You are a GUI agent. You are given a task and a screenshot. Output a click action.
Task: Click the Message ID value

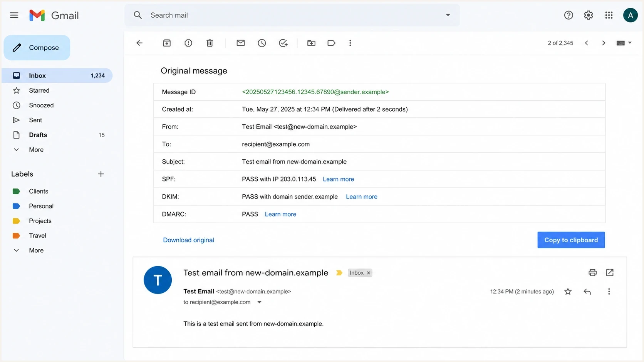pyautogui.click(x=315, y=92)
